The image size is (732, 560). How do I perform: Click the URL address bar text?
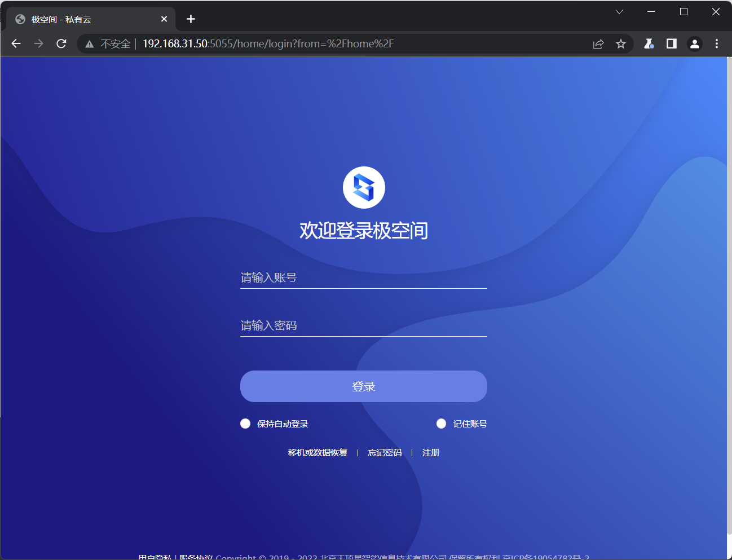pos(268,44)
